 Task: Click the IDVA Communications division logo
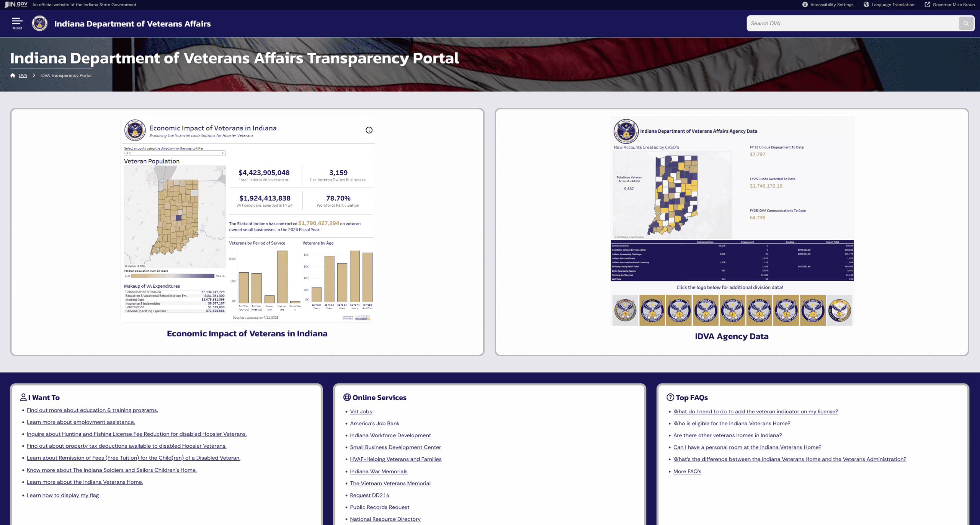[679, 310]
